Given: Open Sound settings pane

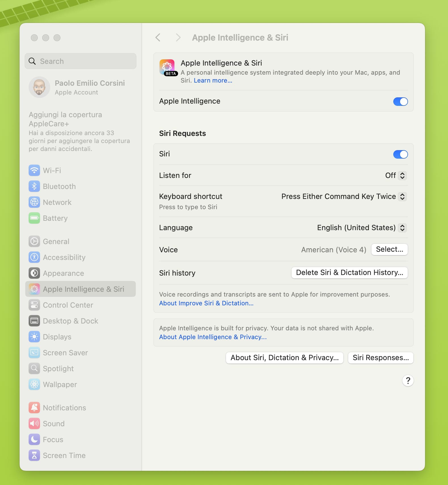Looking at the screenshot, I should tap(81, 423).
